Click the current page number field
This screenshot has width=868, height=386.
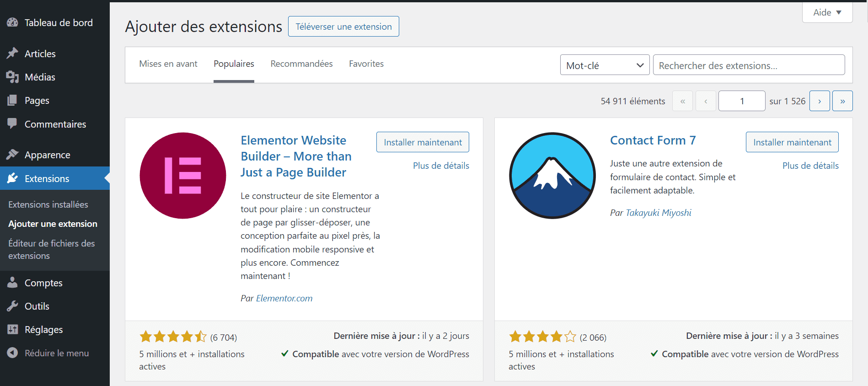pos(742,101)
